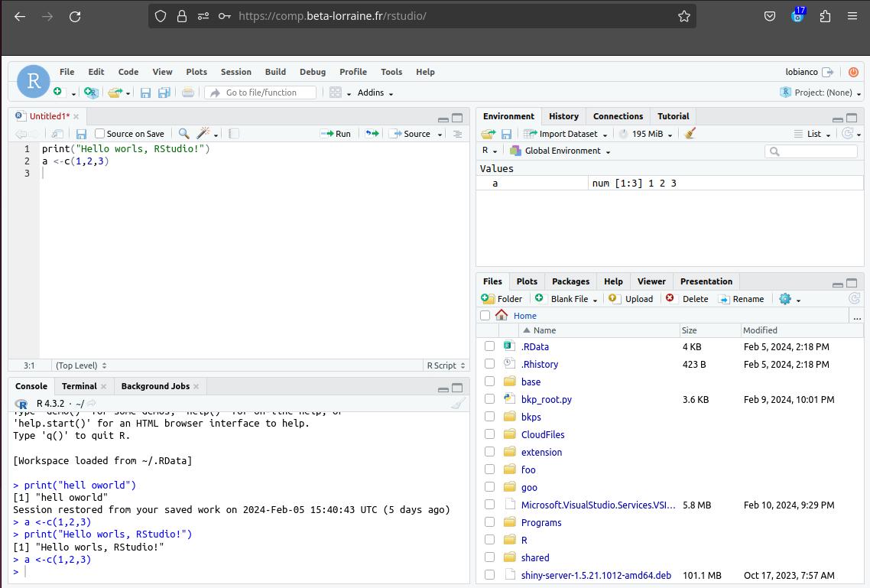Rename a file with the Rename button
Image resolution: width=870 pixels, height=588 pixels.
coord(742,298)
